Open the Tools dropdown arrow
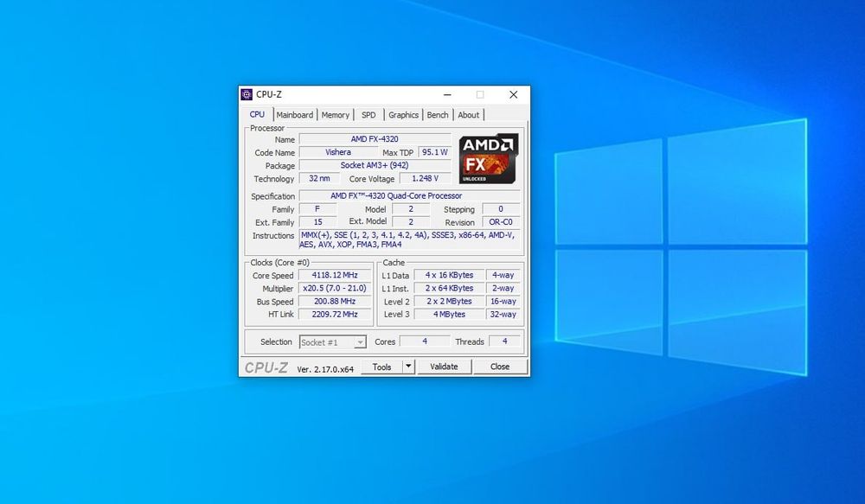The width and height of the screenshot is (865, 504). pos(408,367)
